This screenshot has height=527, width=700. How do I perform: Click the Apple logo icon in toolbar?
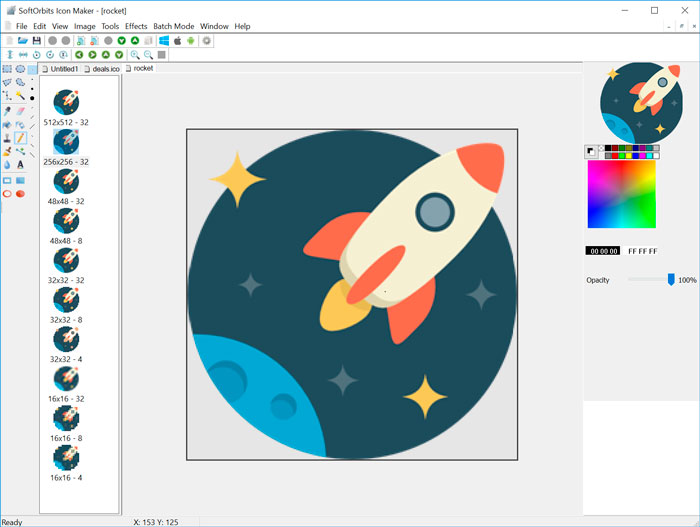[178, 41]
